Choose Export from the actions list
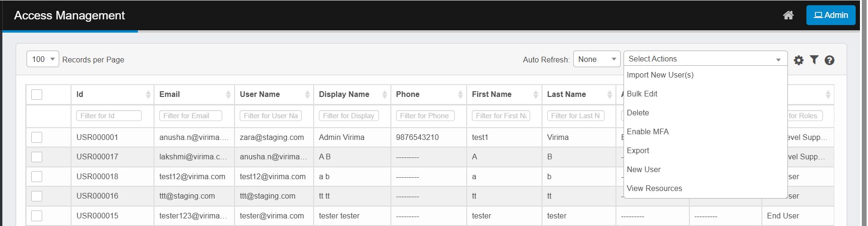Screen dimensions: 868x226 click(638, 150)
